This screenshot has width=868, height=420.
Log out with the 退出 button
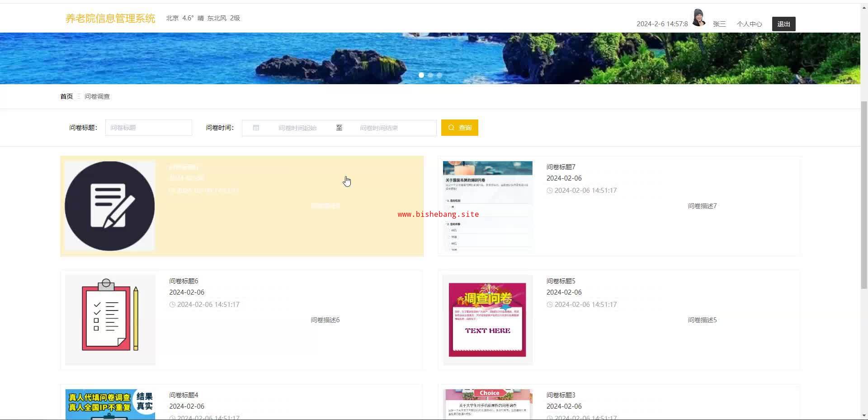(783, 24)
